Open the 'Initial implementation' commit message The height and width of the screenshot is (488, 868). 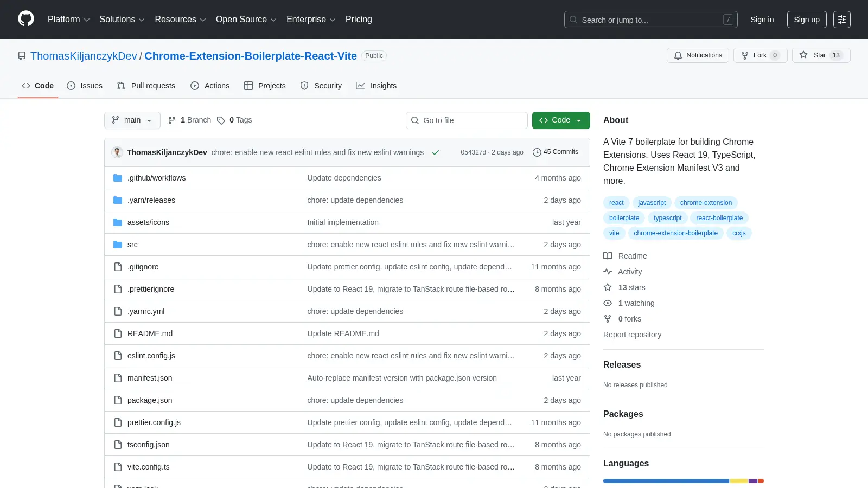[x=343, y=222]
